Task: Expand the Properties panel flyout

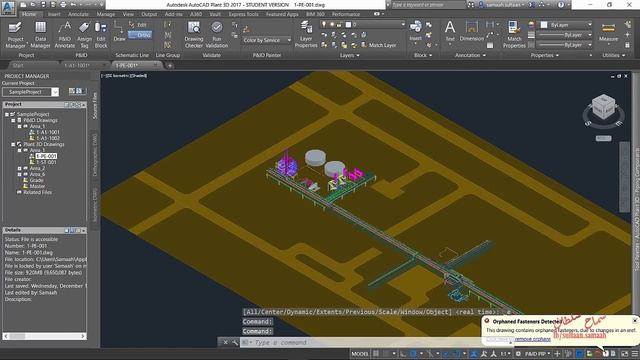Action: coord(545,56)
